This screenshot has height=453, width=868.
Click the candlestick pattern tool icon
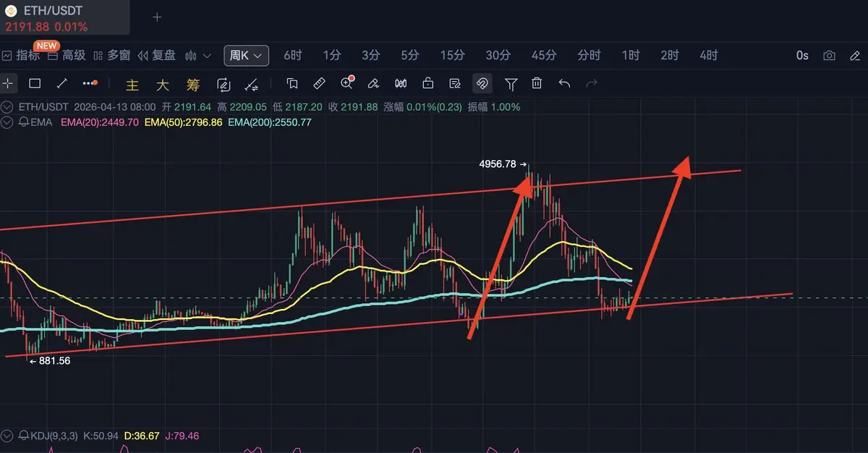pyautogui.click(x=401, y=83)
